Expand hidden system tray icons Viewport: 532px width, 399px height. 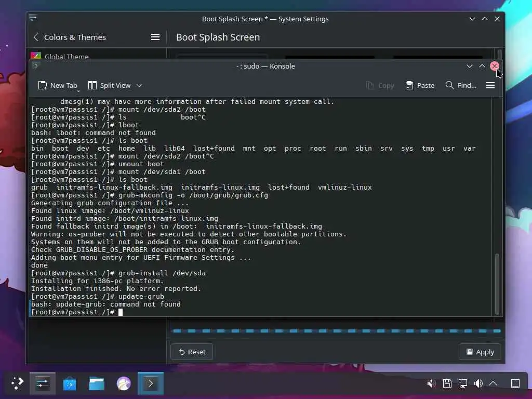coord(493,383)
